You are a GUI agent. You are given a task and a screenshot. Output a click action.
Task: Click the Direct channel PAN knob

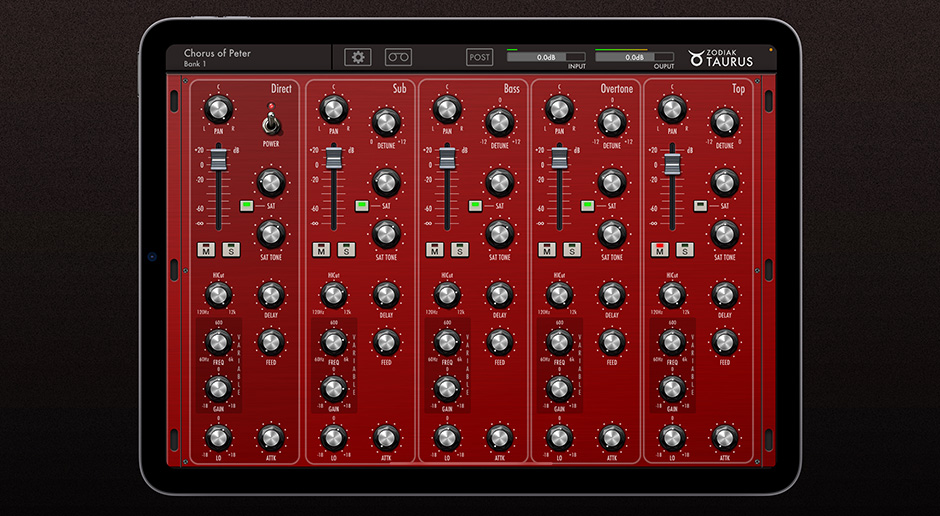coord(219,109)
